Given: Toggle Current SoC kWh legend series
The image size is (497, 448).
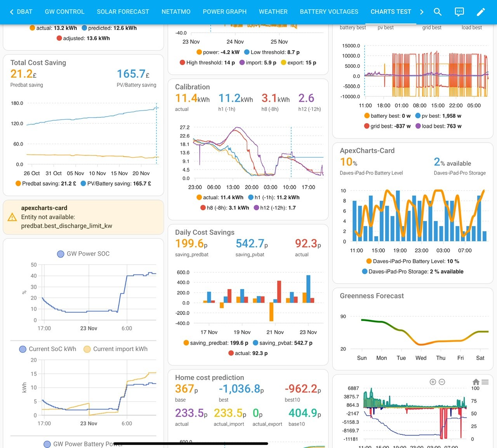Looking at the screenshot, I should coord(48,349).
